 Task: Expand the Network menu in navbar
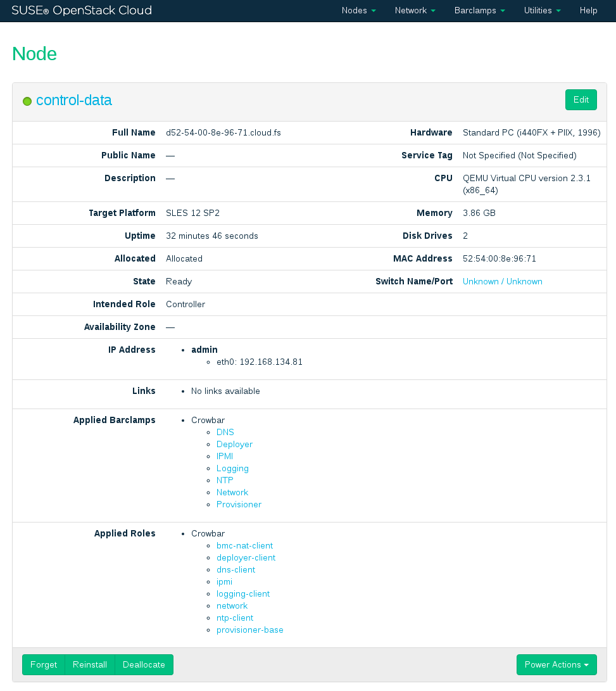[415, 11]
